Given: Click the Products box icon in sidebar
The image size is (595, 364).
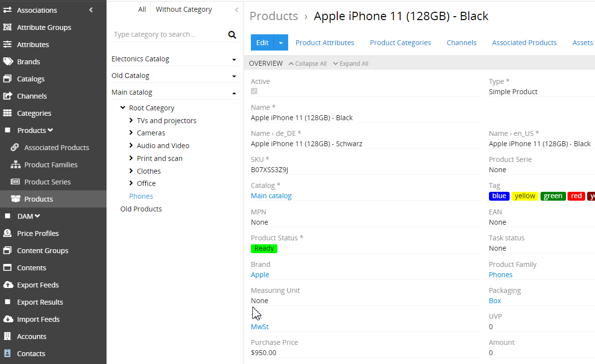Looking at the screenshot, I should [x=15, y=199].
